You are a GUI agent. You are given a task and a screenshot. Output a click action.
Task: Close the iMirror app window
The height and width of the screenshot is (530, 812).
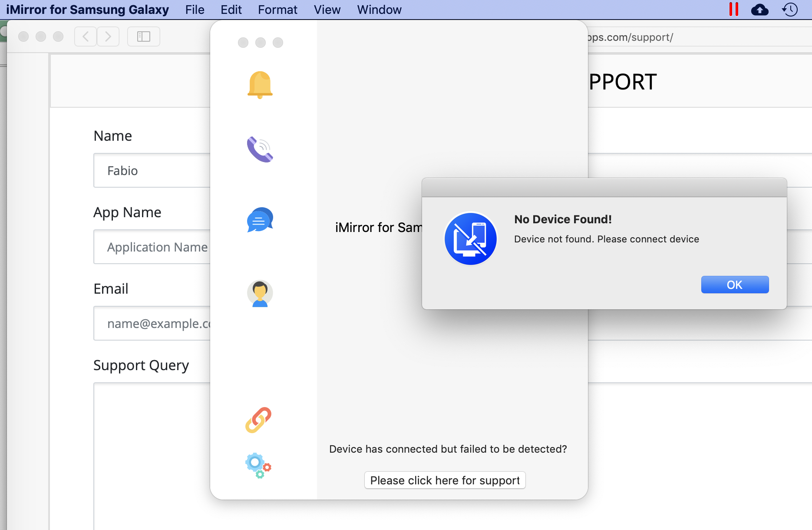point(243,43)
